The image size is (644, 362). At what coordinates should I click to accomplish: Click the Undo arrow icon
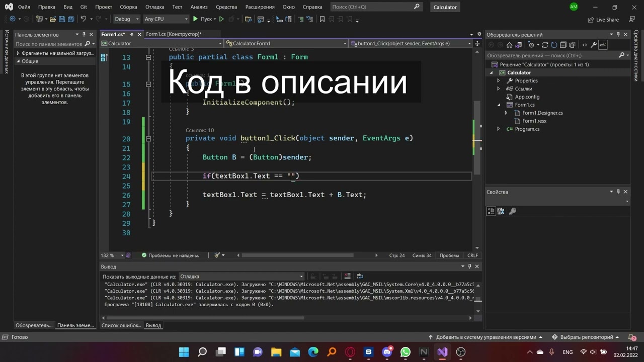(x=83, y=19)
